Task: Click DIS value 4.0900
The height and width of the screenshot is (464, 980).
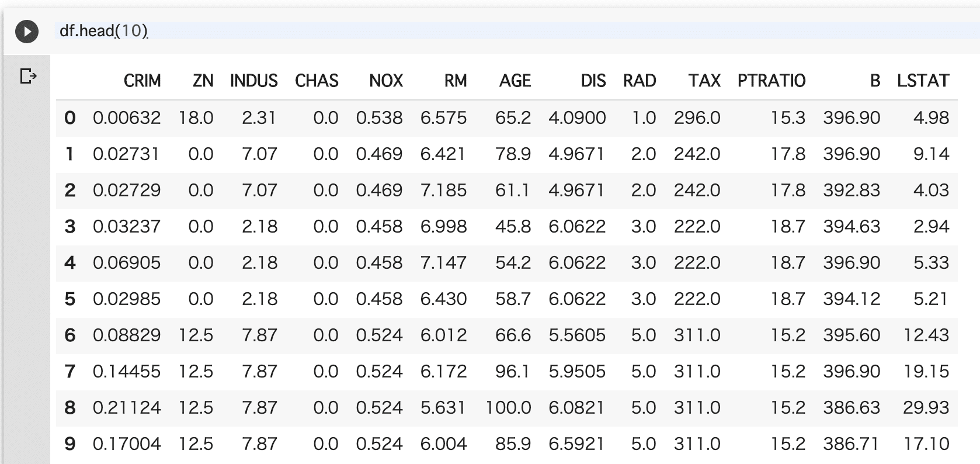Action: (577, 118)
